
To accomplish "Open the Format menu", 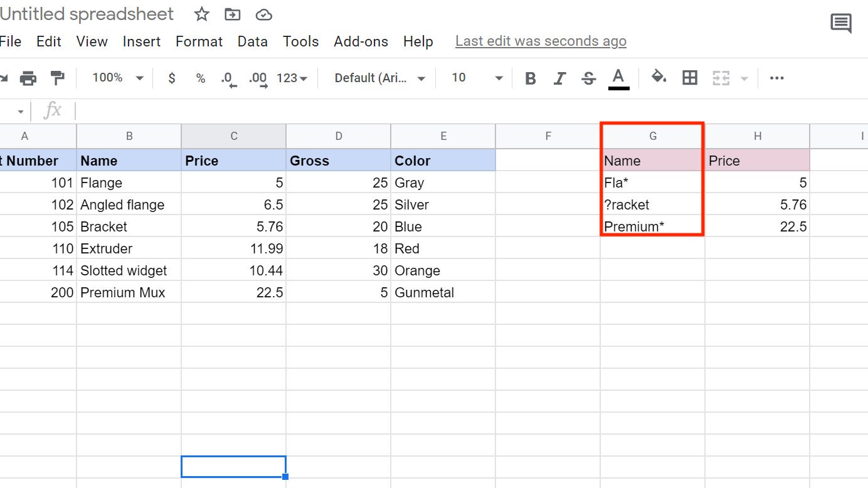I will click(199, 41).
